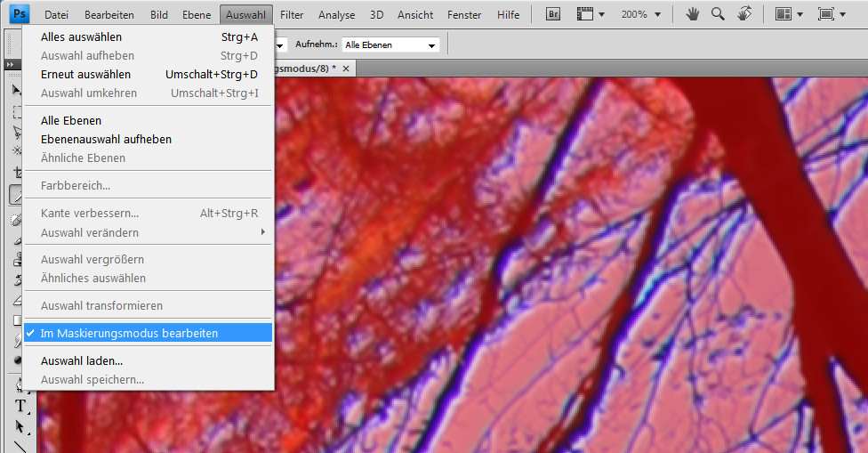Click the Screen Mode icon
868x453 pixels.
[831, 14]
